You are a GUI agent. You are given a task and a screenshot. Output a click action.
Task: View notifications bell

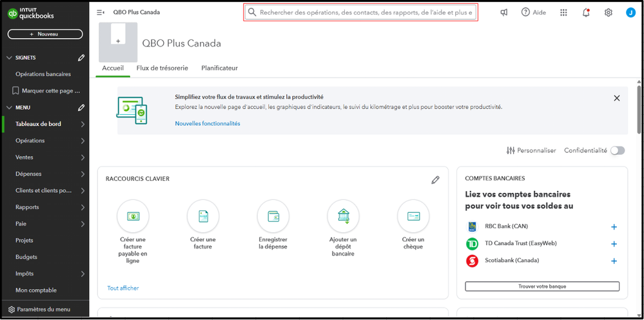(586, 12)
